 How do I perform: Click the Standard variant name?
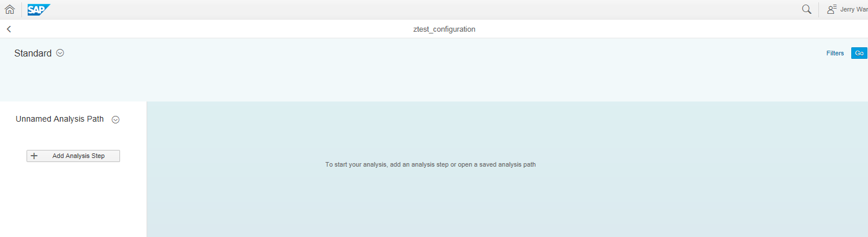click(33, 53)
